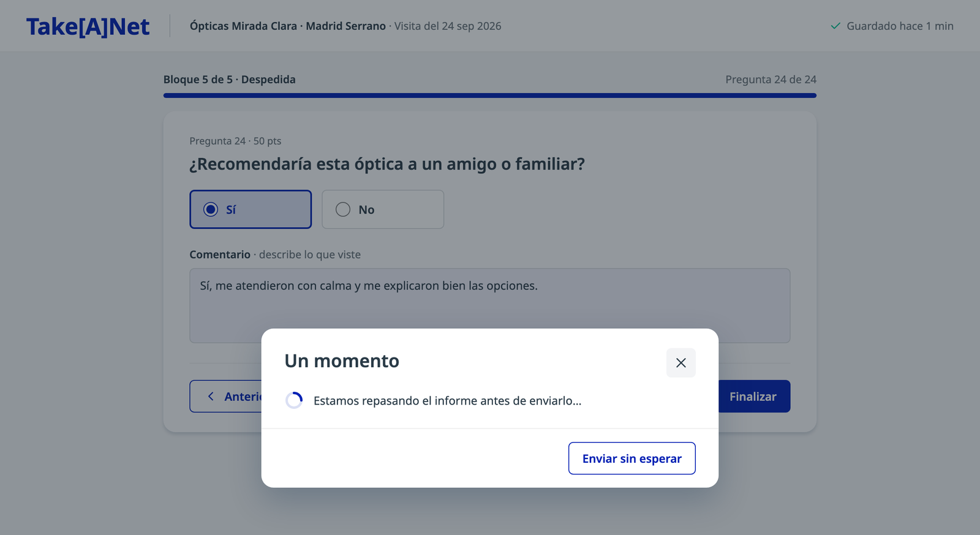Select the 'No' radio option
The image size is (980, 535).
coord(383,209)
